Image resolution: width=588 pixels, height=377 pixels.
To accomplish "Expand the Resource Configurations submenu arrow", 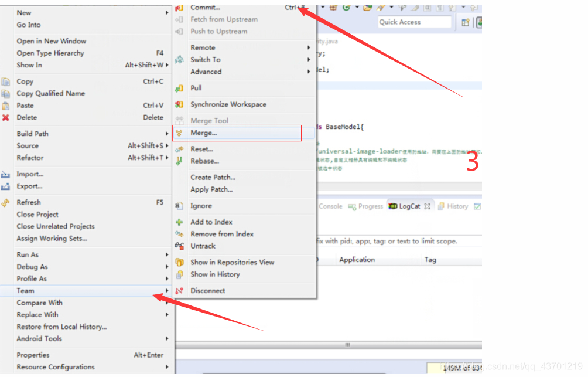I will [167, 367].
